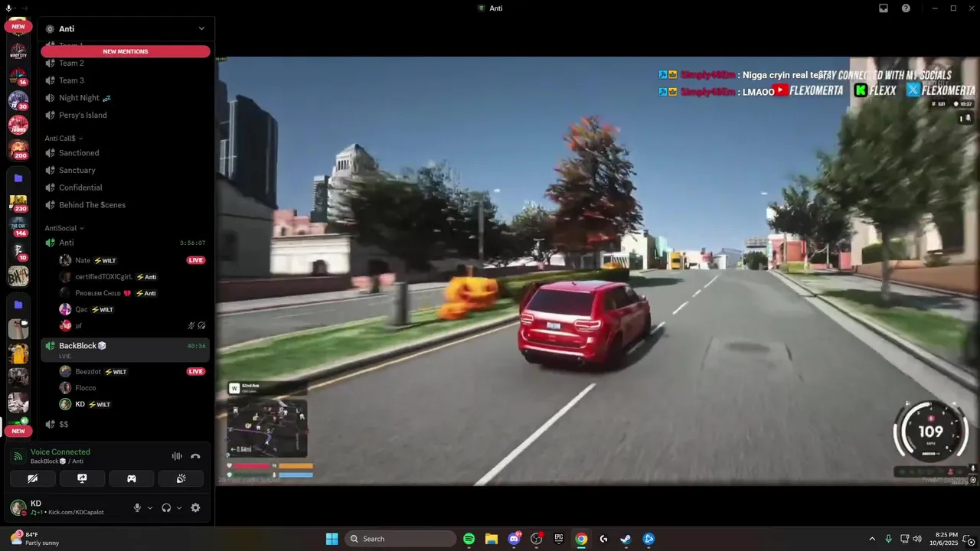The width and height of the screenshot is (980, 551).
Task: Mute the microphone
Action: 137,507
